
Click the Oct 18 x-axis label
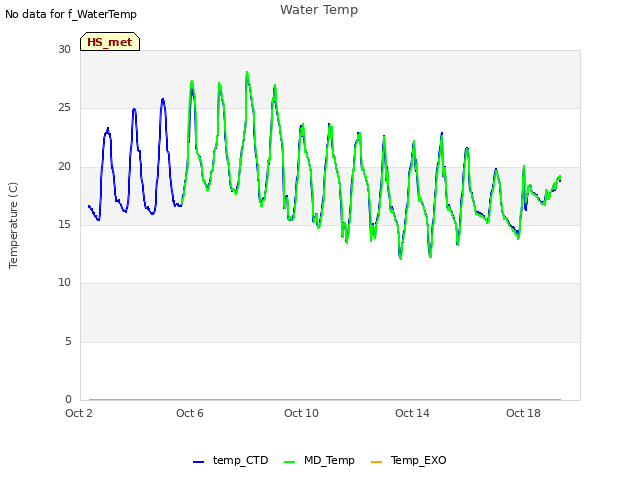[x=523, y=413]
